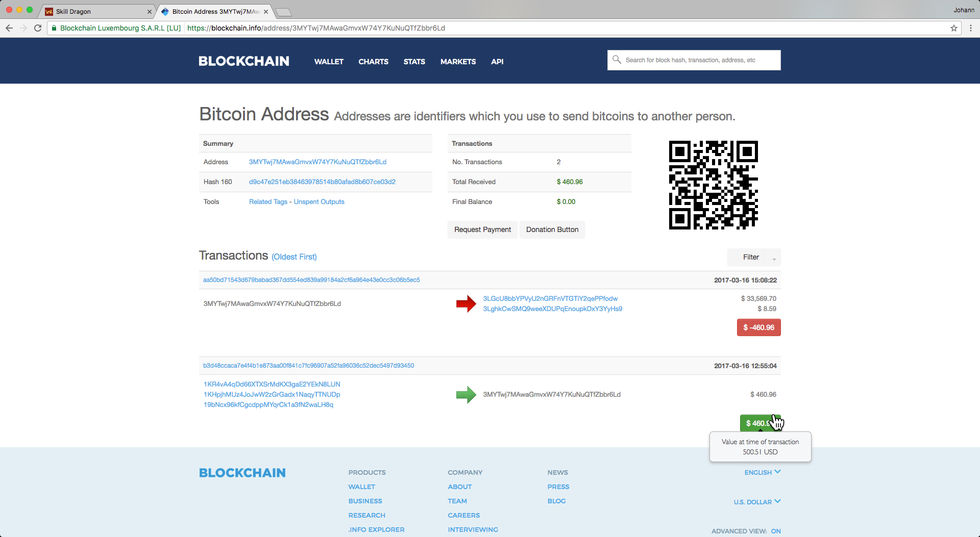The height and width of the screenshot is (537, 980).
Task: Click the green lock security icon
Action: tap(54, 28)
